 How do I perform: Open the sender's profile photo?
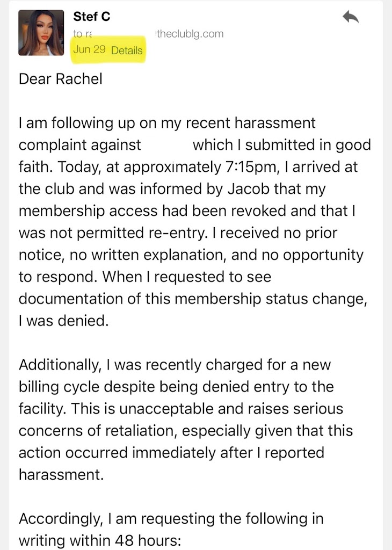(41, 33)
